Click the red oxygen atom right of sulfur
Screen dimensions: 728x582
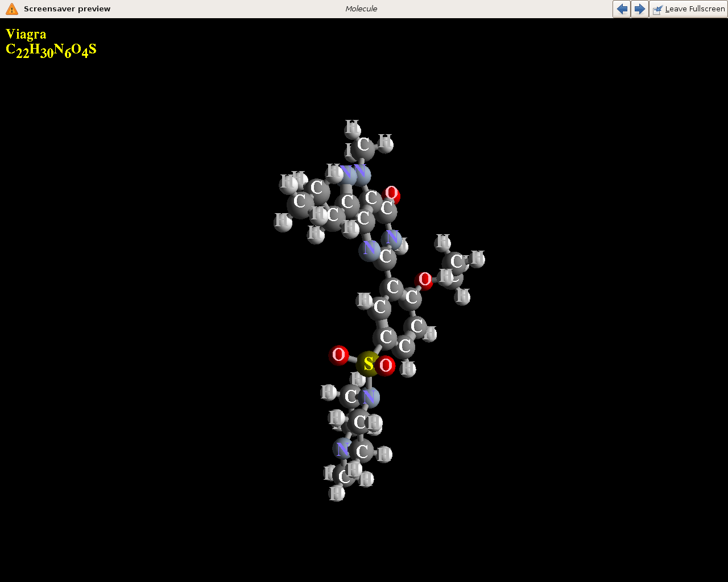click(x=386, y=365)
